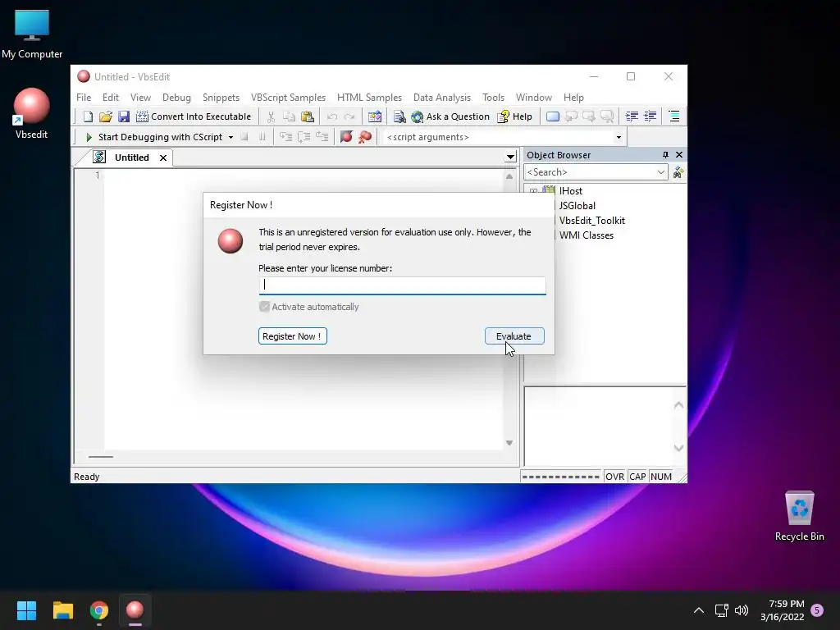Select the Vbsedit desktop shortcut
Screen dimensions: 840x630
coord(31,114)
